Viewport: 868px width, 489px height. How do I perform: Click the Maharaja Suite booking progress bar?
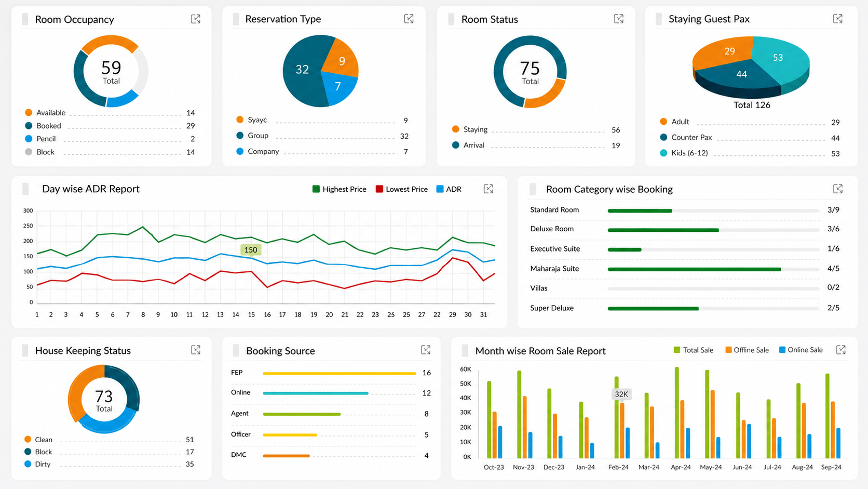[x=713, y=269]
